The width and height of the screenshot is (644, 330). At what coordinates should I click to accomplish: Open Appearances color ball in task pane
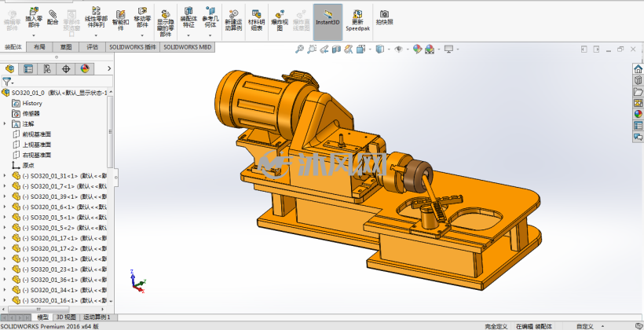pos(638,114)
